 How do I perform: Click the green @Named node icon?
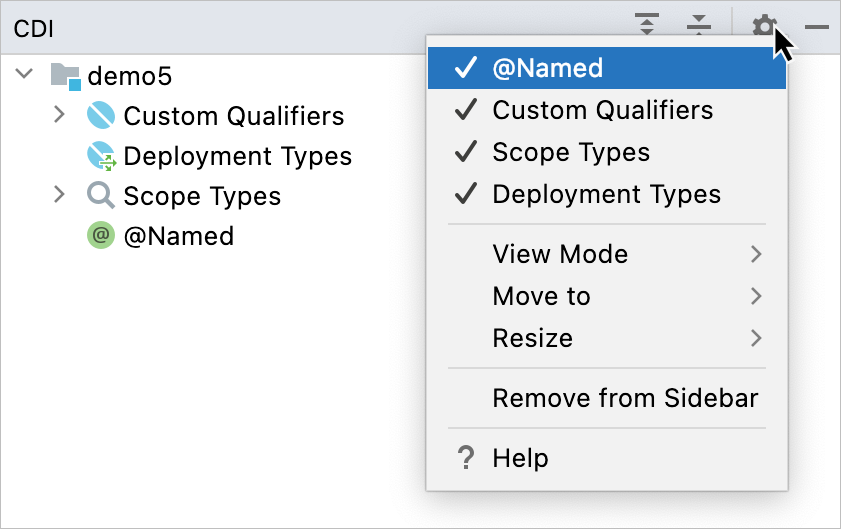pos(101,235)
